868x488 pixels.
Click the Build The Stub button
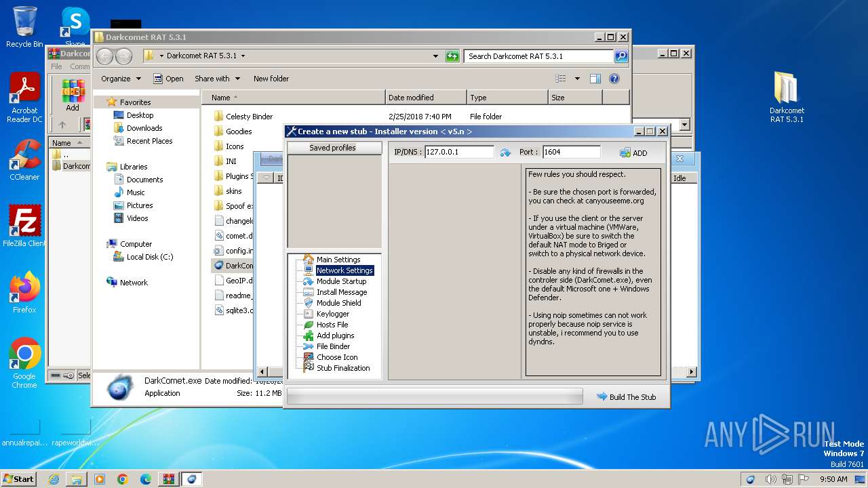point(626,397)
